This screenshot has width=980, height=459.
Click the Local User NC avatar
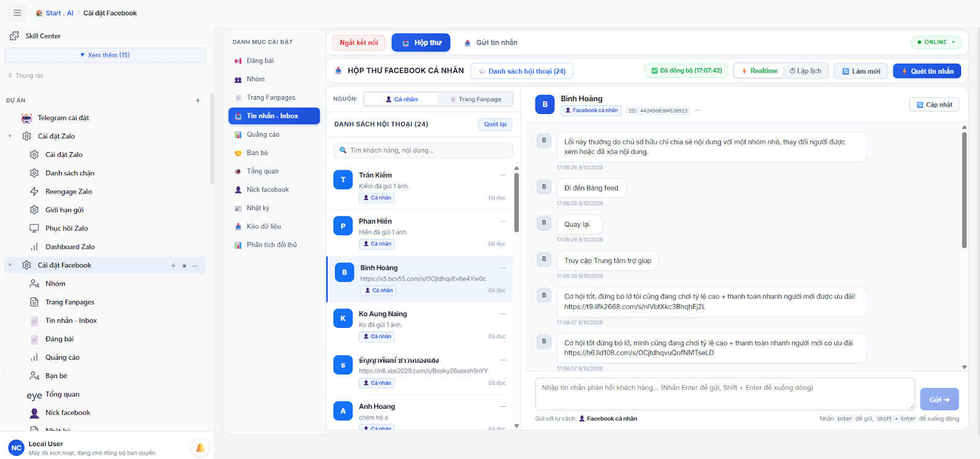point(17,448)
